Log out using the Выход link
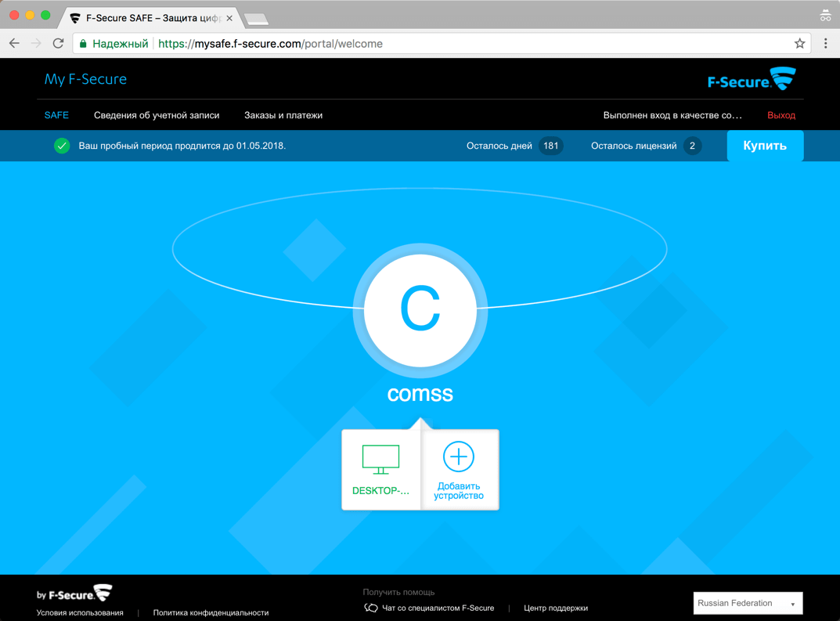The width and height of the screenshot is (840, 621). point(781,115)
